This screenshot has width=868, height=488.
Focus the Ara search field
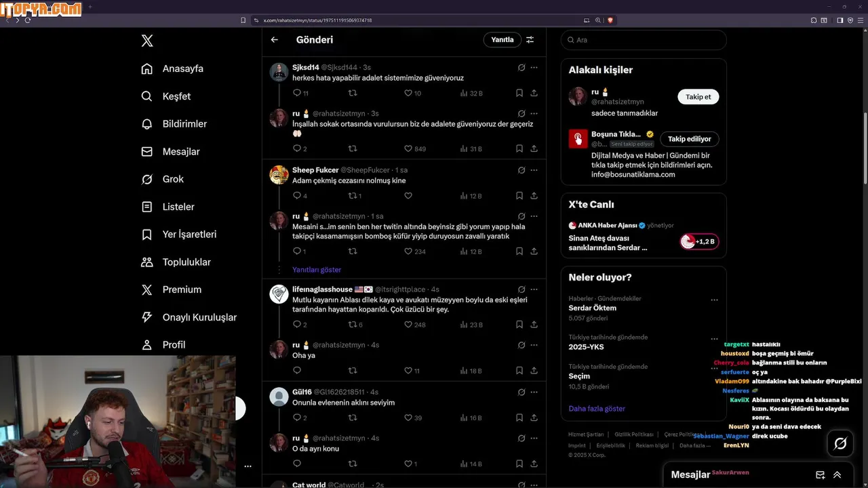tap(644, 40)
